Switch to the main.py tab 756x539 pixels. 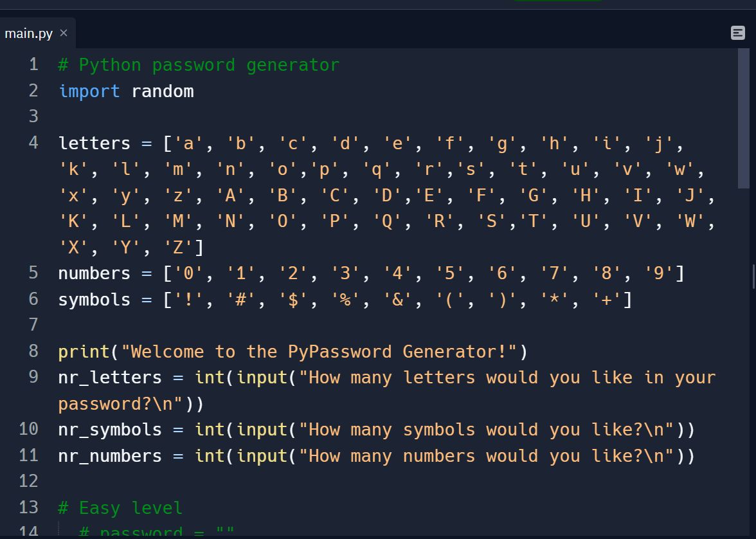29,33
